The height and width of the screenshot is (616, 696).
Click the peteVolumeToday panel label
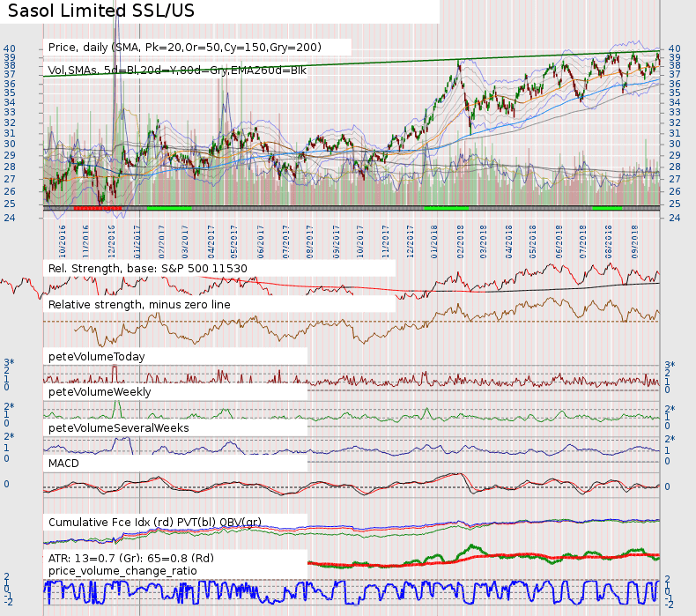[x=96, y=357]
